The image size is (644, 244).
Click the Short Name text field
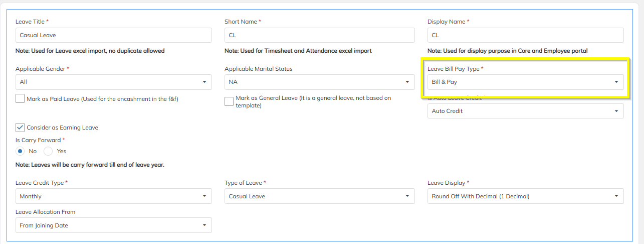pos(319,35)
